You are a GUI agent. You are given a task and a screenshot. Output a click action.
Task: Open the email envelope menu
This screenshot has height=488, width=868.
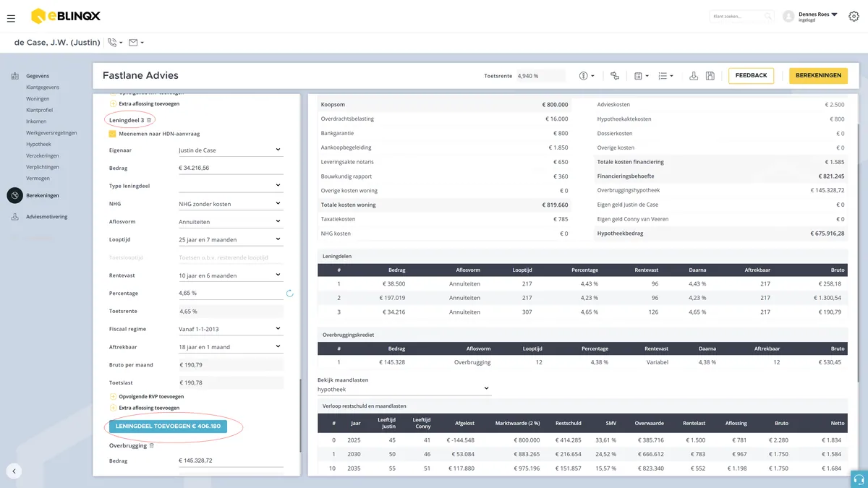pyautogui.click(x=136, y=43)
